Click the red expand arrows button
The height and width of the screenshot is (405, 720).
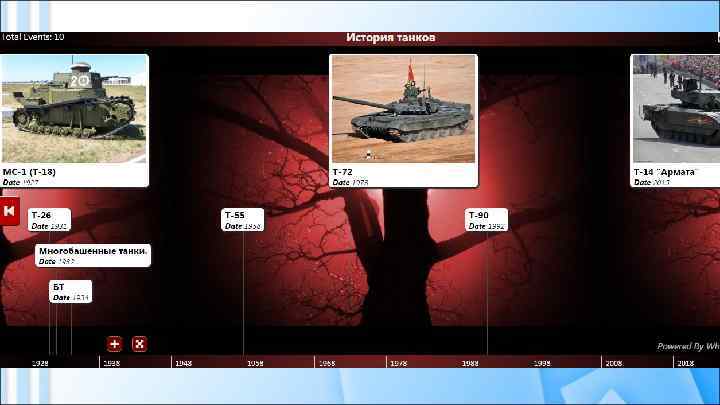[x=139, y=343]
